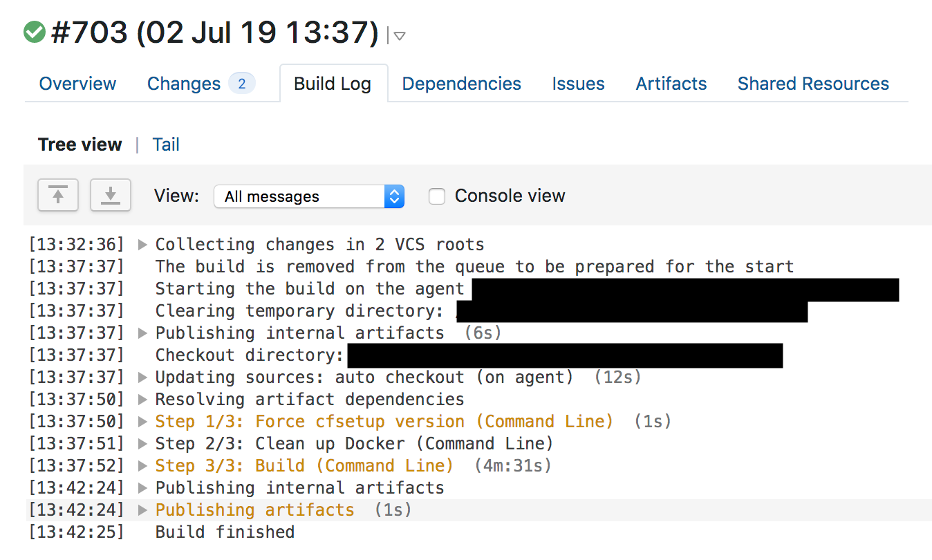Open the Changes tab

pos(184,84)
